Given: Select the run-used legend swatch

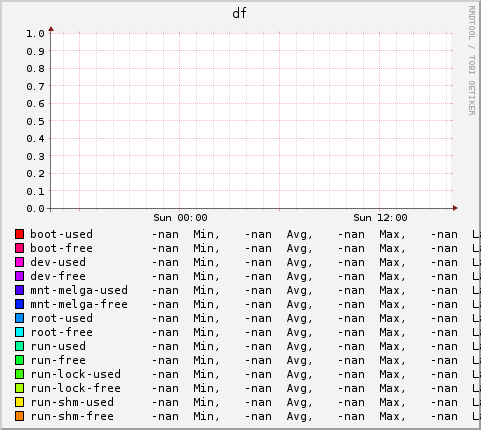Looking at the screenshot, I should (19, 346).
